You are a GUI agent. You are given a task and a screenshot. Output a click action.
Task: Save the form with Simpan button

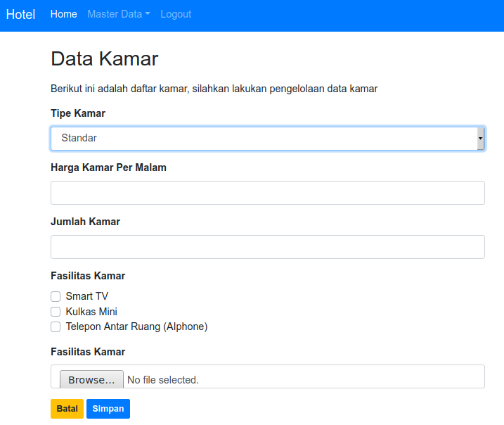pyautogui.click(x=108, y=409)
